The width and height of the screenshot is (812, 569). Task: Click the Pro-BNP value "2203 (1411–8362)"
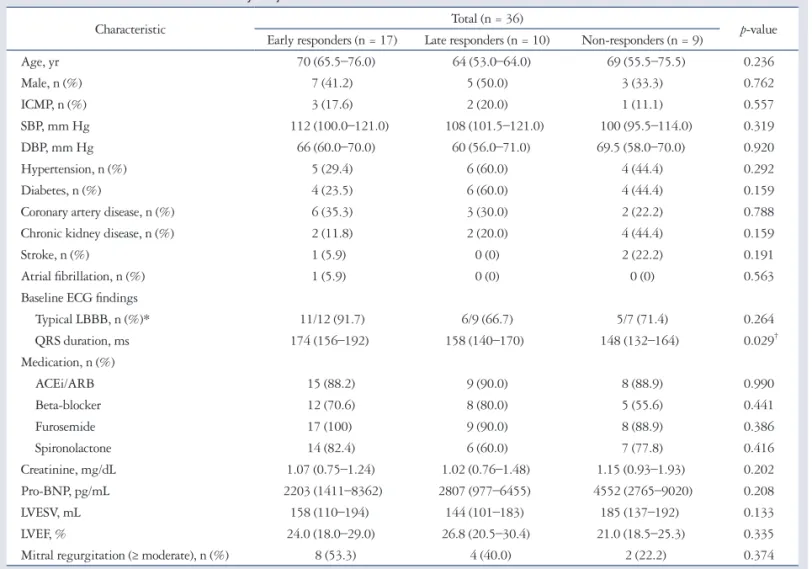click(333, 491)
